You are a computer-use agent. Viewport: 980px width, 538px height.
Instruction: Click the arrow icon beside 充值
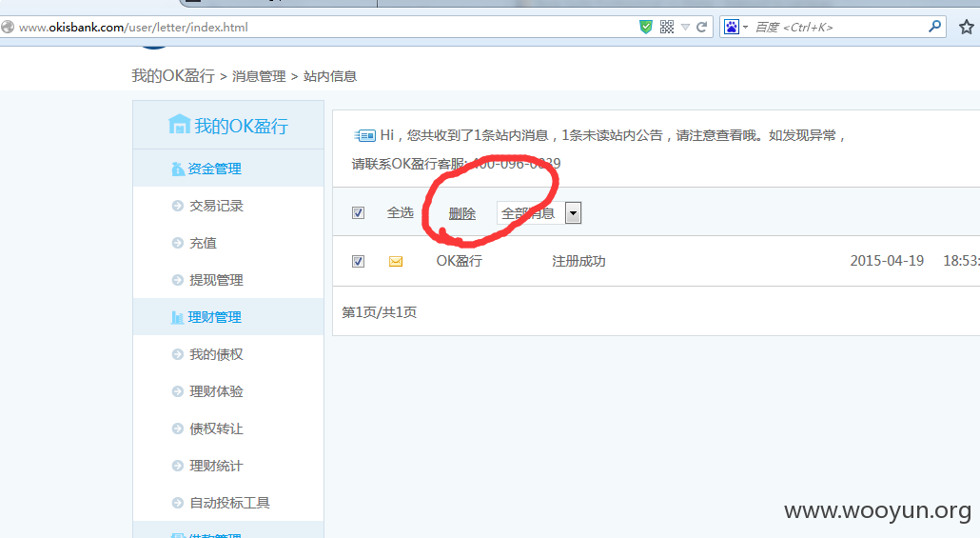(178, 243)
